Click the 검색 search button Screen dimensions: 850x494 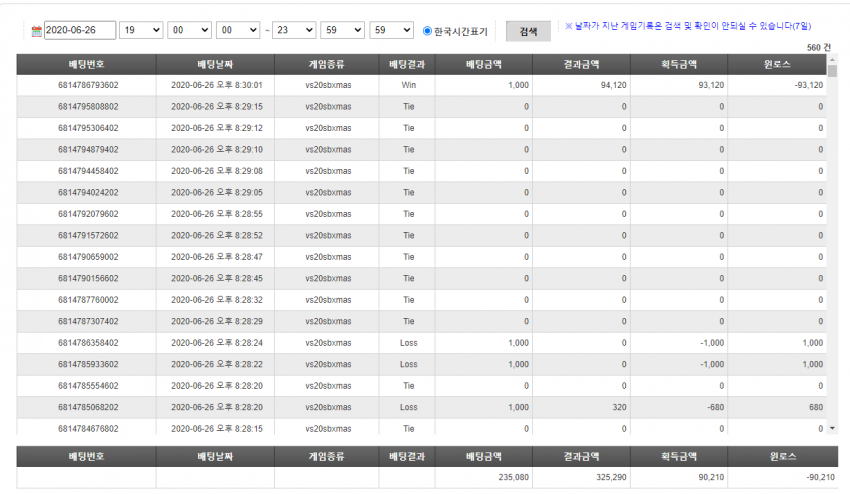pyautogui.click(x=528, y=31)
